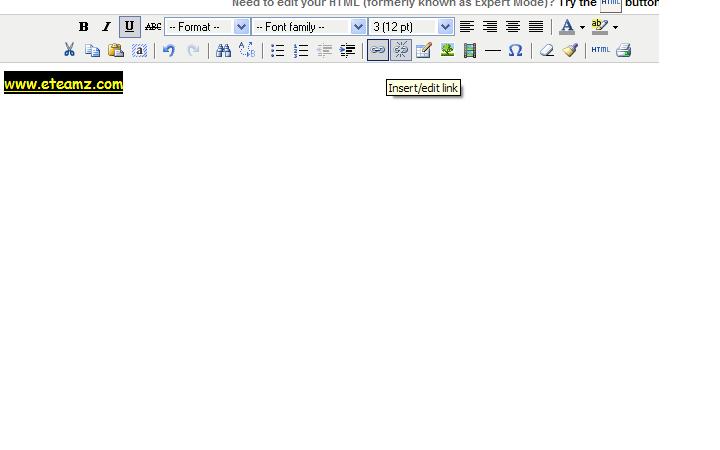Image resolution: width=720 pixels, height=450 pixels.
Task: Click the Unlink broken chain icon
Action: tap(401, 50)
